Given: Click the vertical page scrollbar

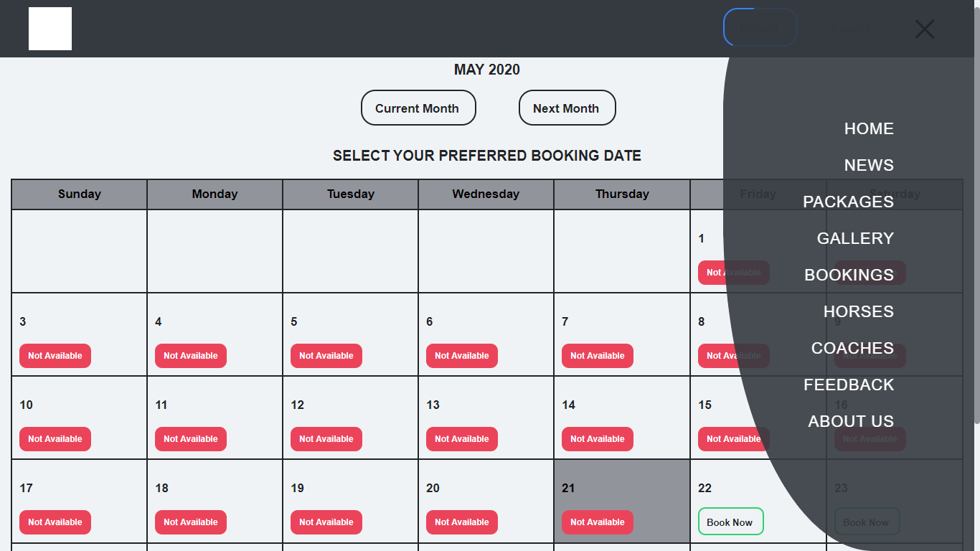Looking at the screenshot, I should 976,215.
